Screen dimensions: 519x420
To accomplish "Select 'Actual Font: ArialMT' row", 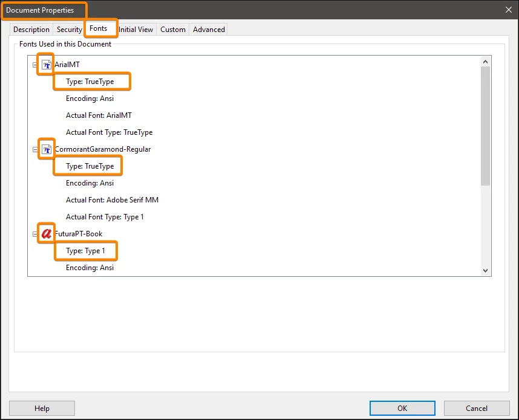I will tap(99, 115).
